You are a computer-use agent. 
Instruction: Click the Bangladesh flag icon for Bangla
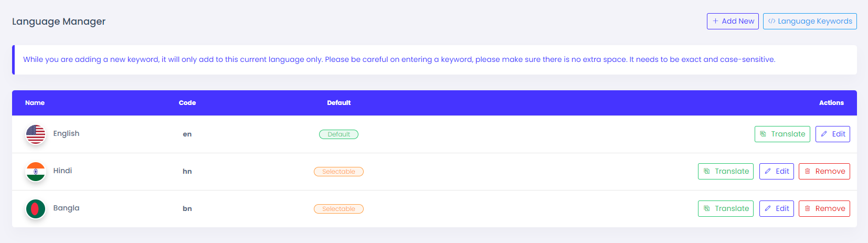(x=36, y=209)
